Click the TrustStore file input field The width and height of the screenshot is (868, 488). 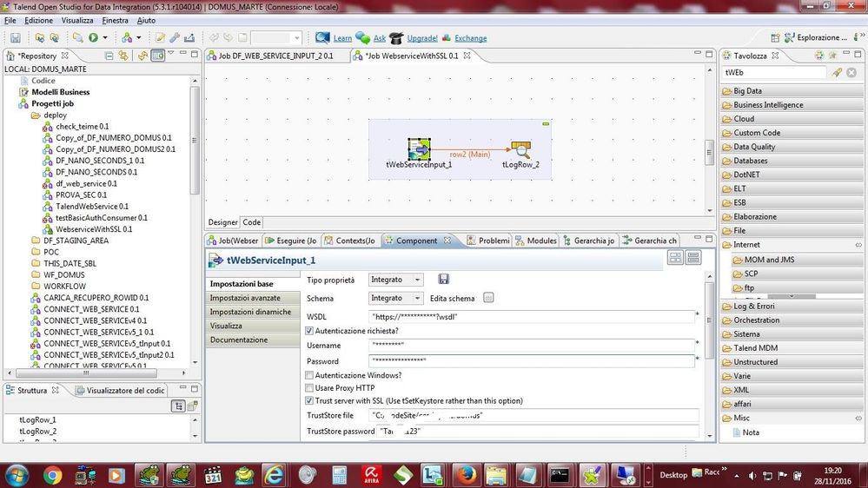click(x=533, y=415)
